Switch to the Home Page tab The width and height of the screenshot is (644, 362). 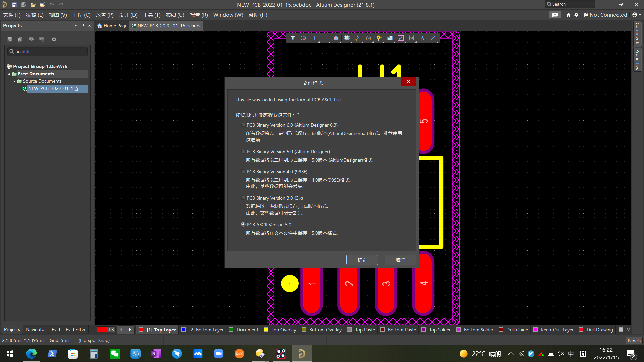[x=112, y=26]
